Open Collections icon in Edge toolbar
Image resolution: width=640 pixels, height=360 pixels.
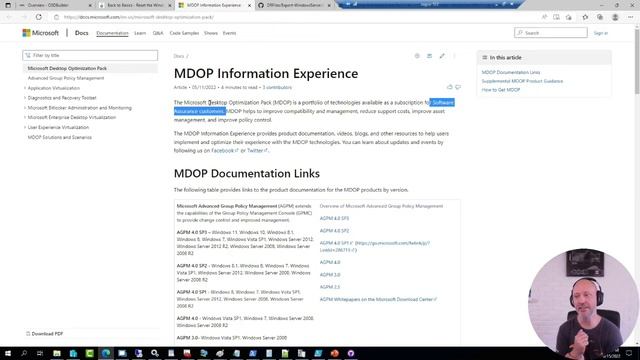[600, 17]
